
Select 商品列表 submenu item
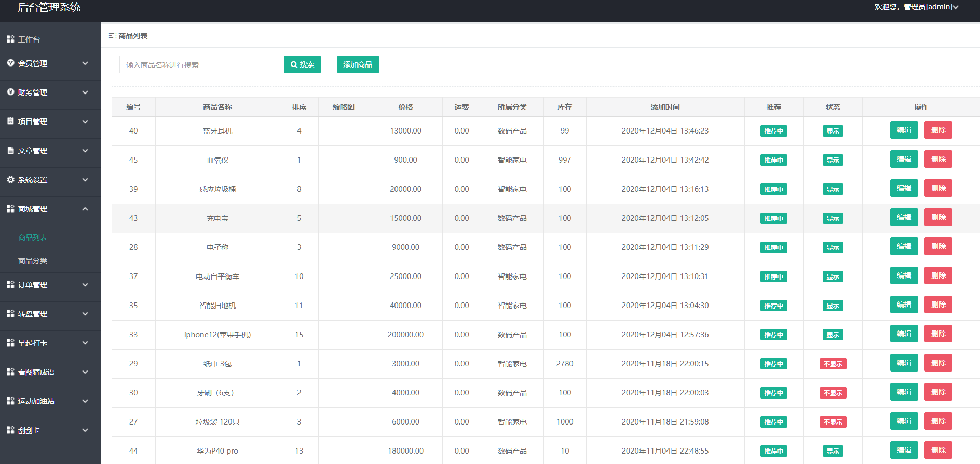pos(33,237)
